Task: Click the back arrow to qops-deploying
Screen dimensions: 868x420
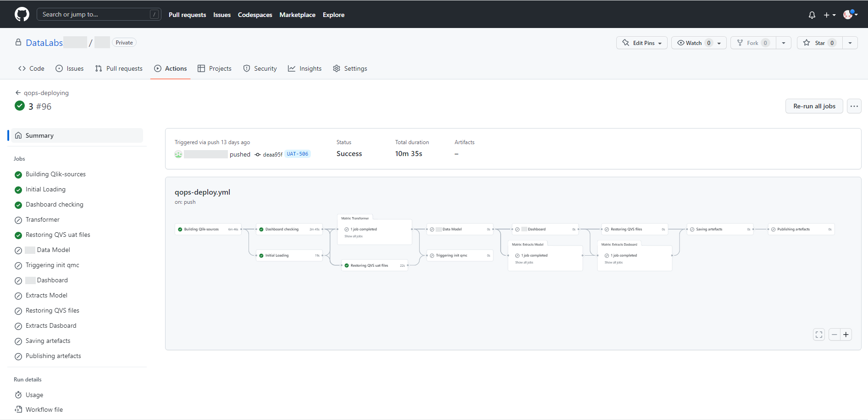Action: (18, 93)
